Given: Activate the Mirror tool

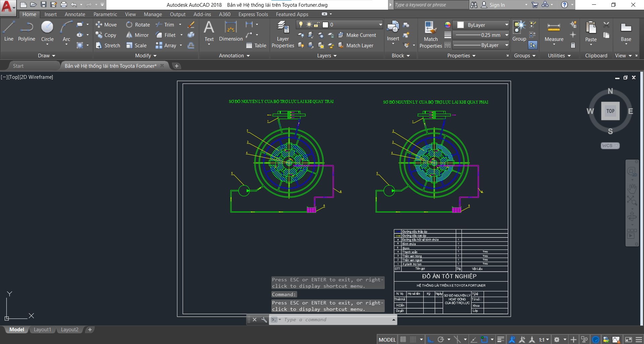Looking at the screenshot, I should (137, 35).
